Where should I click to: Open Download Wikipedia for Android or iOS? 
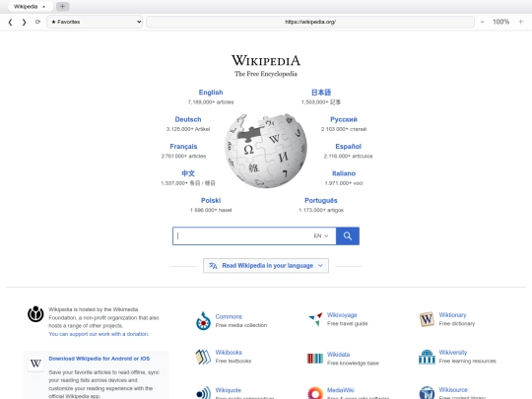tap(100, 359)
